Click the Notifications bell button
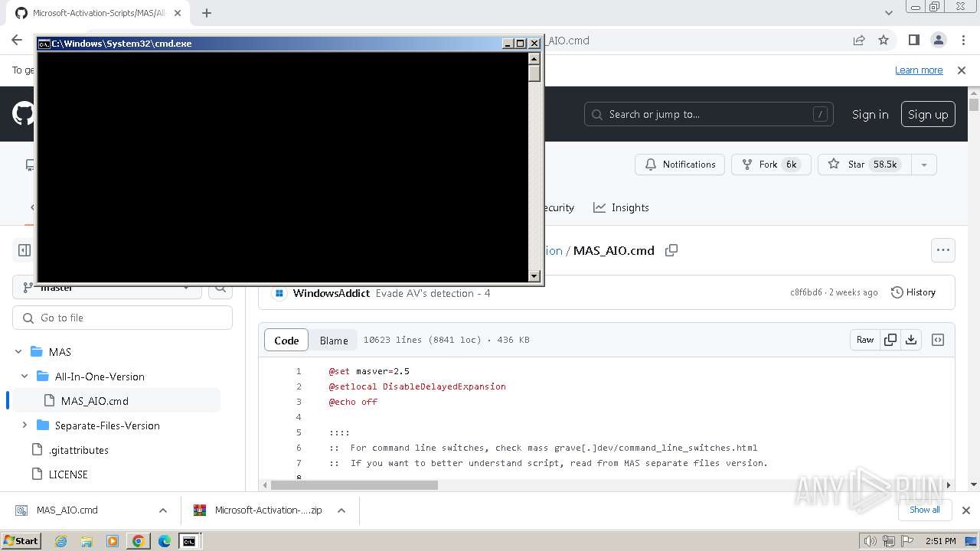This screenshot has width=980, height=551. (680, 165)
